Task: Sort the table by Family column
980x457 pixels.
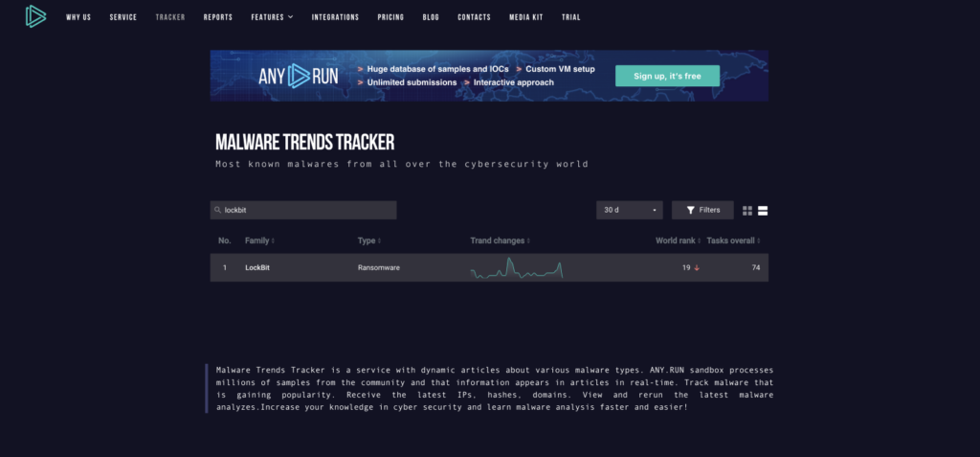Action: pos(259,240)
